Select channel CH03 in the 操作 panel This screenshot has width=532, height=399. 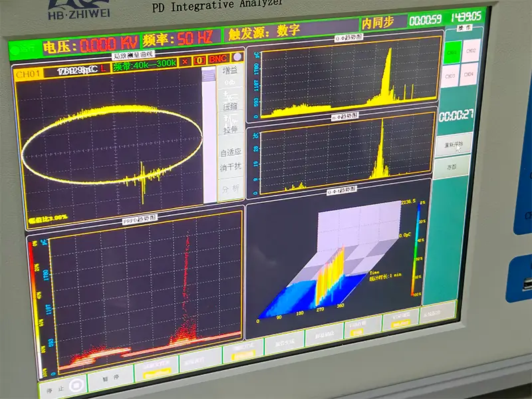click(x=450, y=76)
